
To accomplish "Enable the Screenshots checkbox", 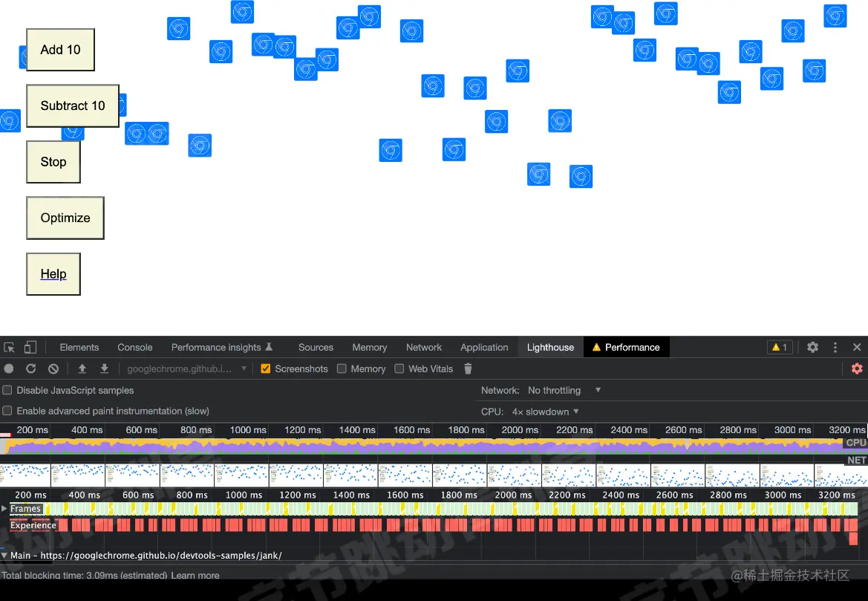I will point(265,369).
